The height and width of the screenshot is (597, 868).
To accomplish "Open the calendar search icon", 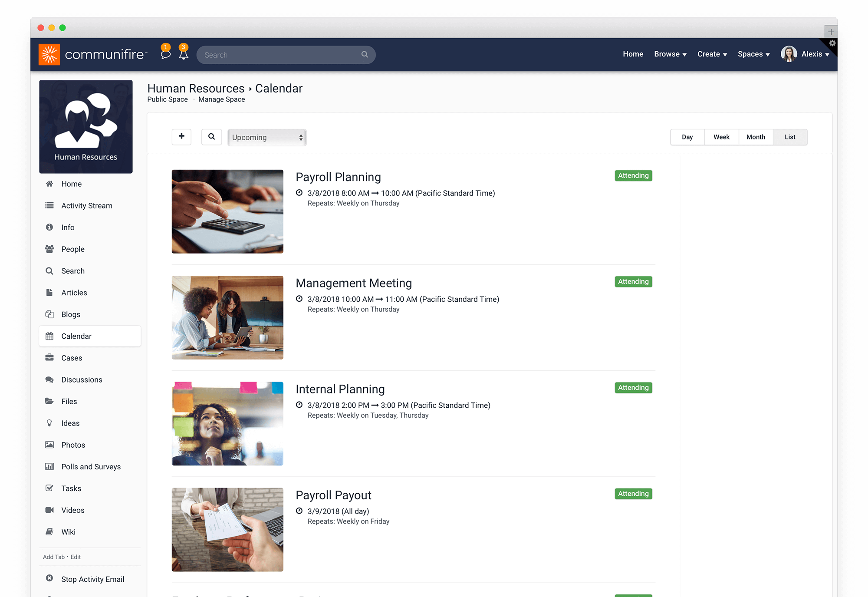I will click(x=211, y=137).
